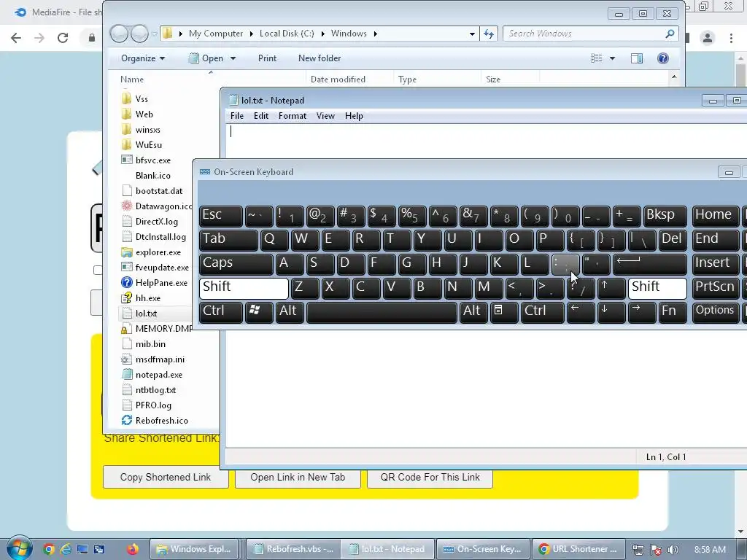747x560 pixels.
Task: Click the network icon in system tray
Action: [x=638, y=550]
